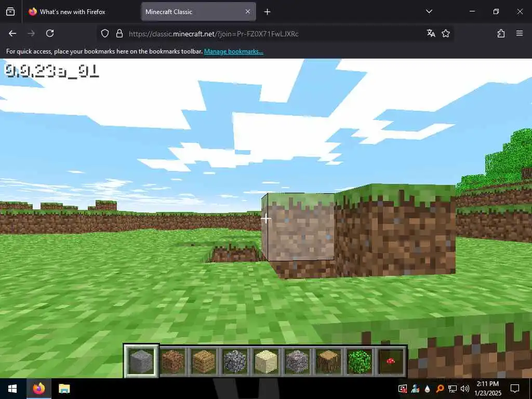532x399 pixels.
Task: Select the dirt block hotbar slot
Action: (172, 362)
